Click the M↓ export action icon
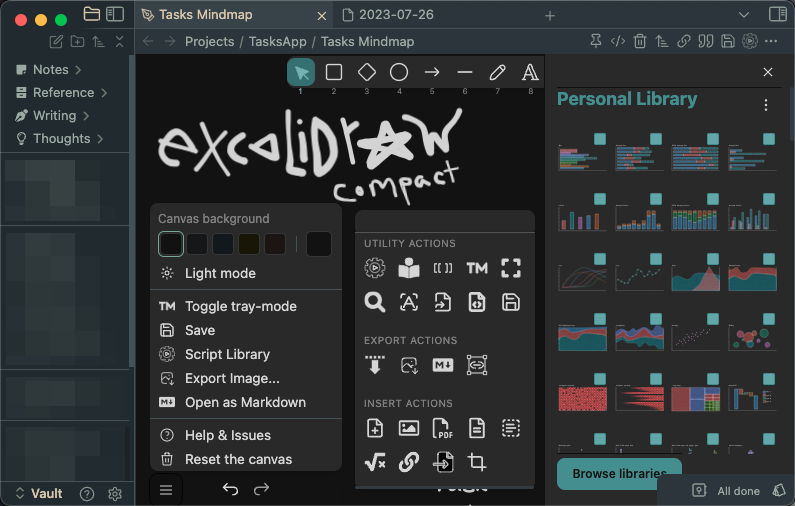The image size is (795, 506). (443, 365)
